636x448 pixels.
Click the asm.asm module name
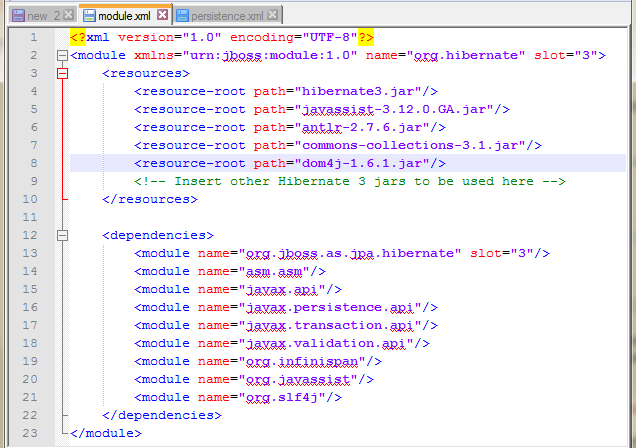(274, 271)
